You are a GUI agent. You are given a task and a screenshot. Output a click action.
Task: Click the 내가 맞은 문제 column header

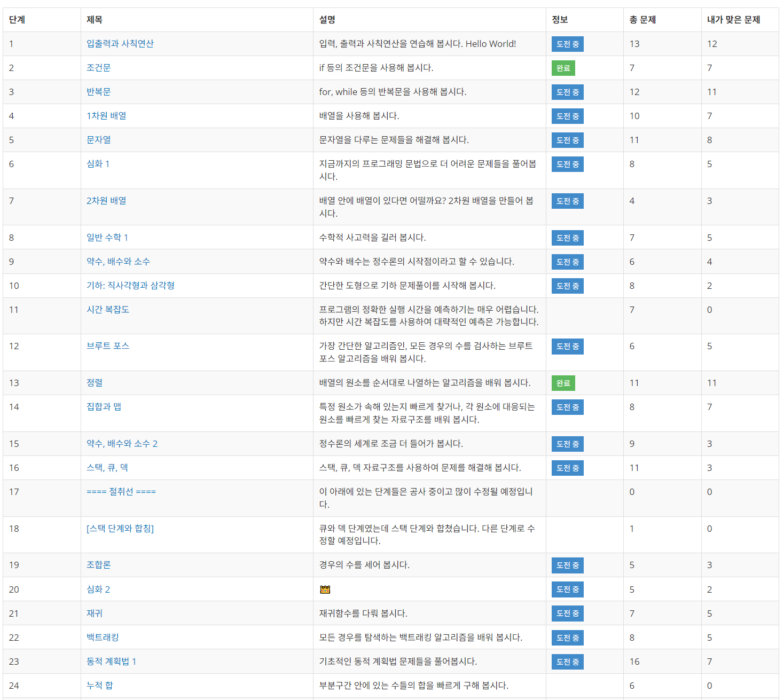coord(733,20)
